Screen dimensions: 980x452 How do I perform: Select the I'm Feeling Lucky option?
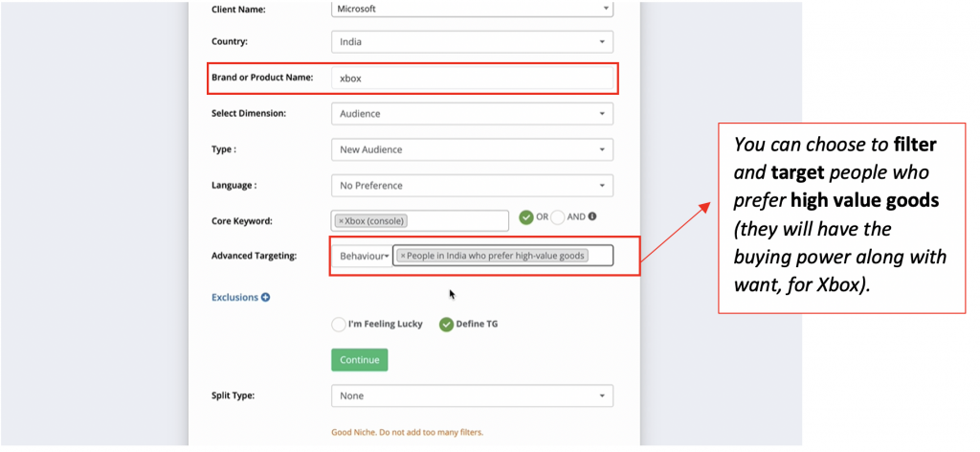pyautogui.click(x=338, y=325)
